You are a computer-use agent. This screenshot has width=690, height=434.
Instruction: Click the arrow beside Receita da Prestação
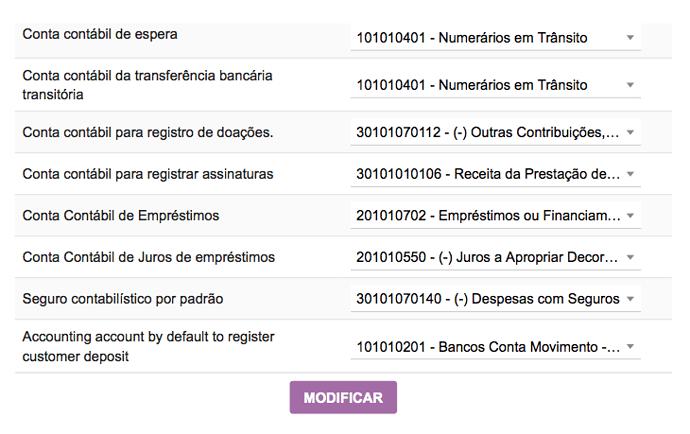630,174
